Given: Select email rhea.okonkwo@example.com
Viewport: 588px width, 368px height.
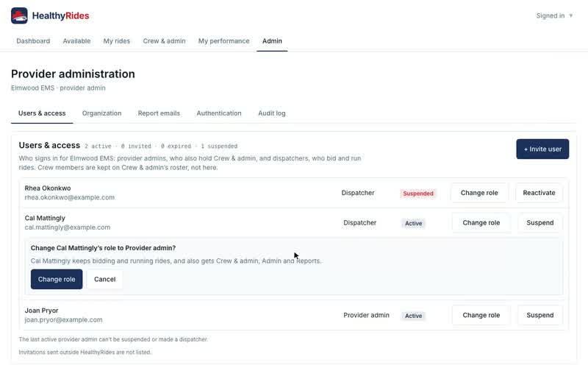Looking at the screenshot, I should [70, 197].
